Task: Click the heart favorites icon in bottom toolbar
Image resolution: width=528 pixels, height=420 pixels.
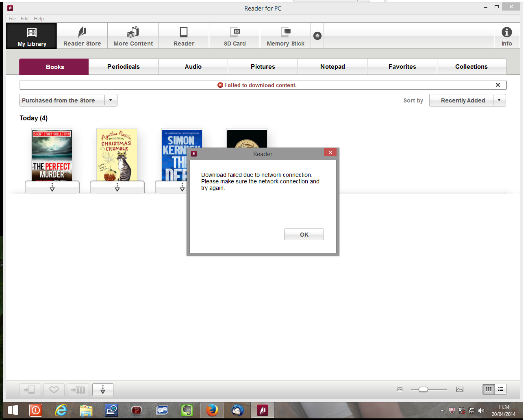Action: coord(54,390)
